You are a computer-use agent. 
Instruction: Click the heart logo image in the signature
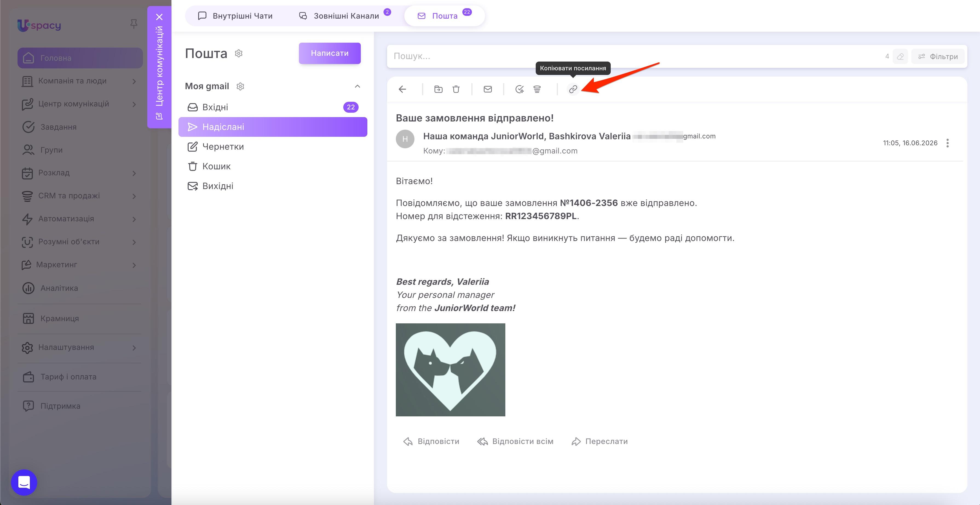[x=450, y=370]
